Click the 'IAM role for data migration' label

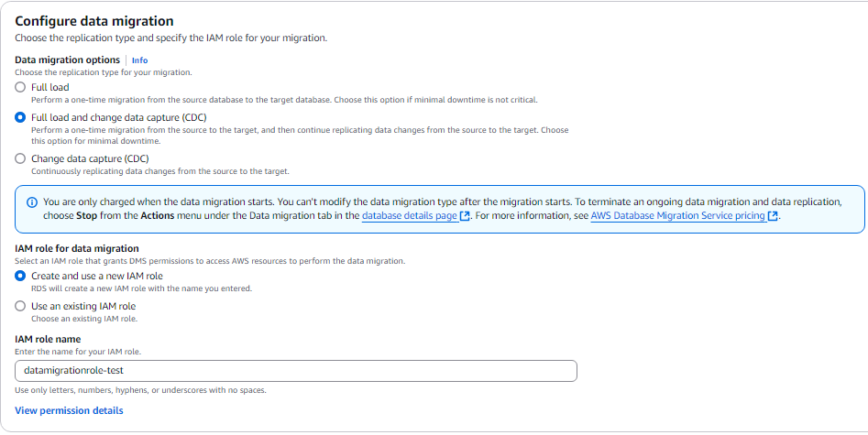77,248
